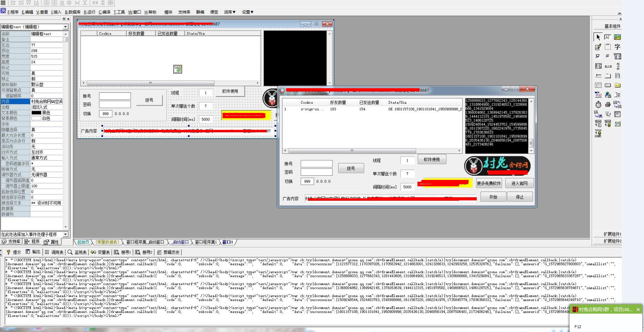
Task: Pick the stopwatch timer component icon
Action: (598, 104)
